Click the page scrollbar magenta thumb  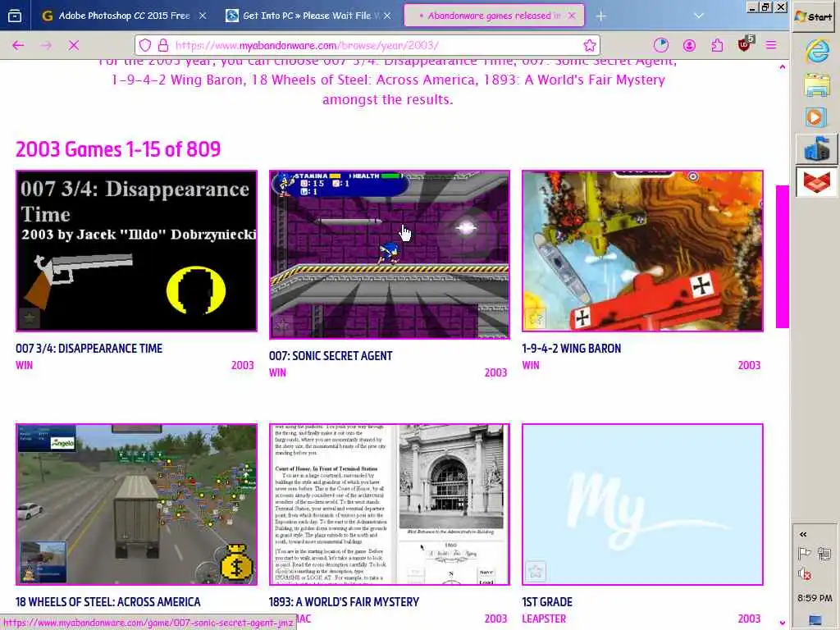782,256
